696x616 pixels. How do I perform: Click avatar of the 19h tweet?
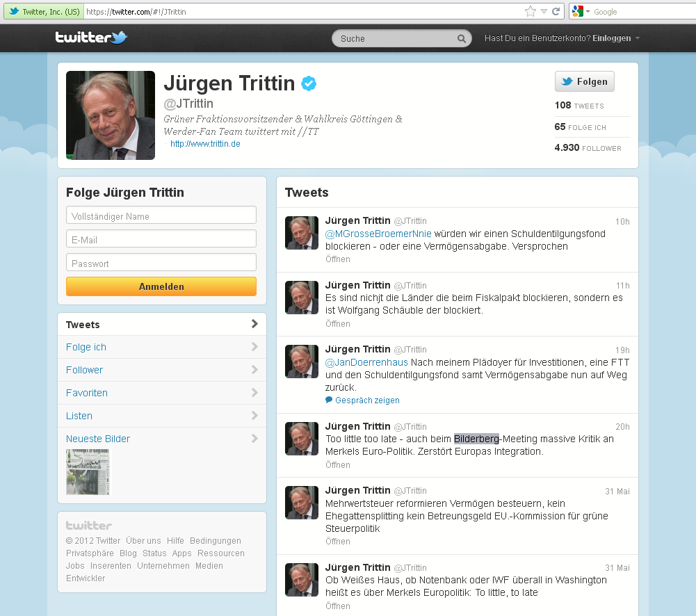point(301,362)
